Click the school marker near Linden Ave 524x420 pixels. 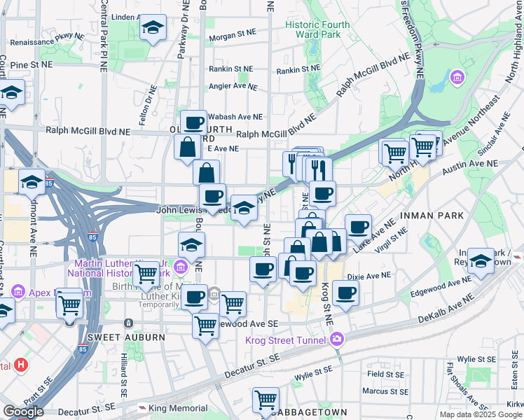pyautogui.click(x=153, y=28)
